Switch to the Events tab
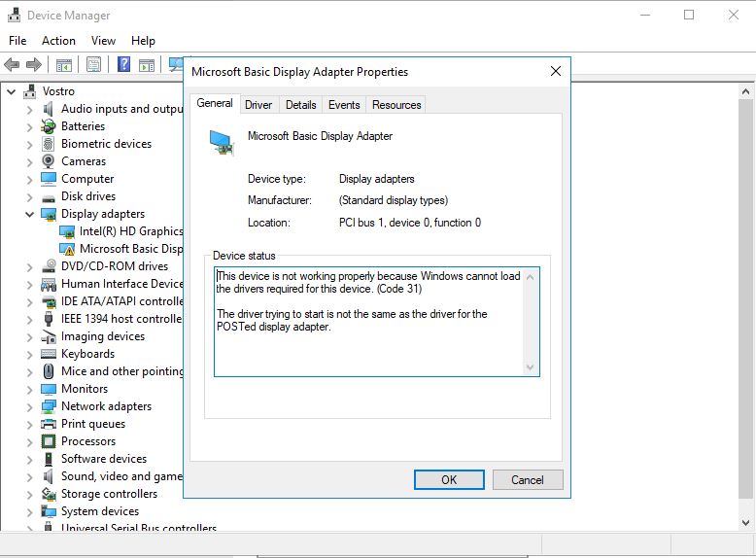The height and width of the screenshot is (558, 756). (x=344, y=105)
